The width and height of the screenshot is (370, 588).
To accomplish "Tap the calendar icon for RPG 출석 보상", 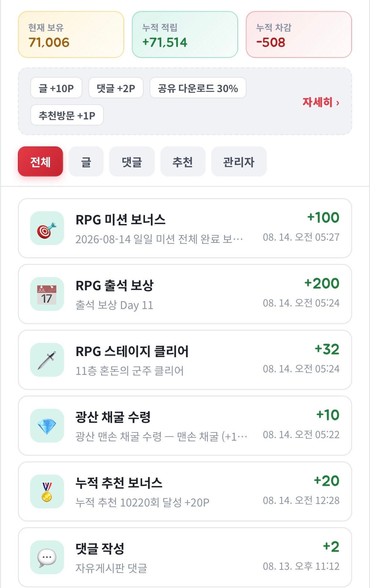I will pos(47,294).
